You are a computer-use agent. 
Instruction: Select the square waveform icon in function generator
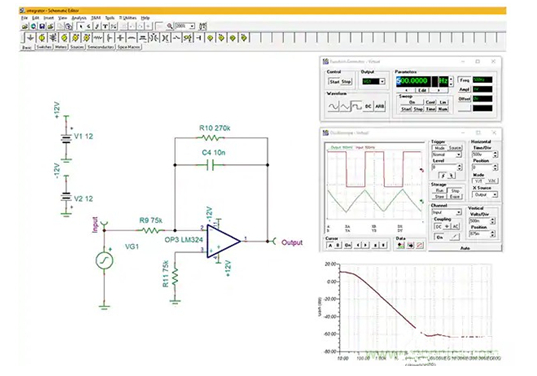357,107
